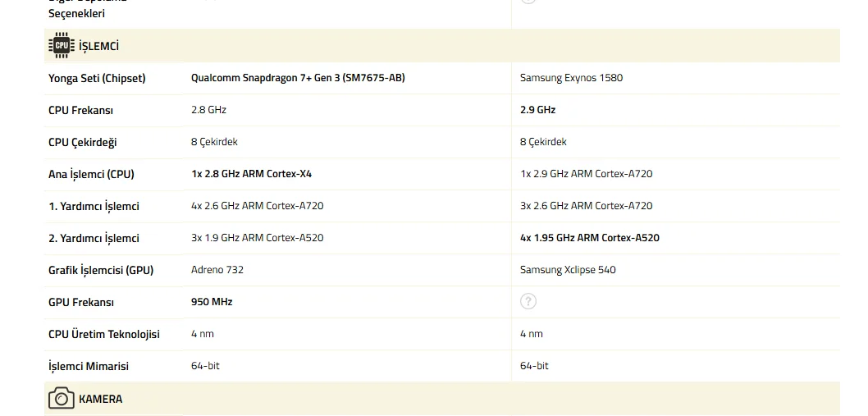Screen dimensions: 868x416
Task: Click the question mark icon in GPU Frekansı row
Action: pos(528,301)
